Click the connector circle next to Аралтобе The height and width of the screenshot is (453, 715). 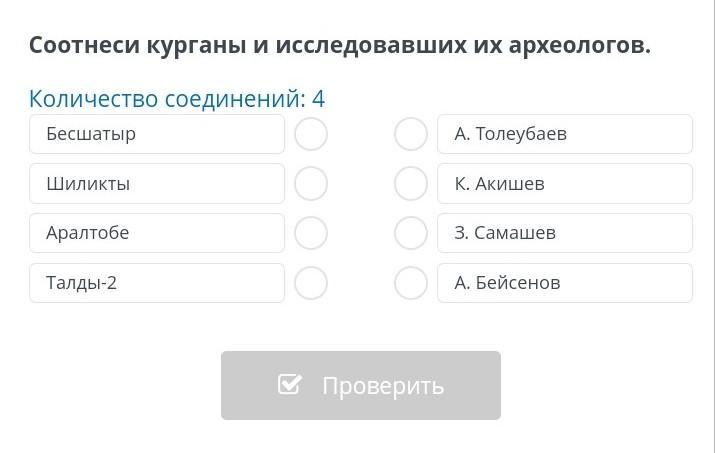click(x=311, y=233)
